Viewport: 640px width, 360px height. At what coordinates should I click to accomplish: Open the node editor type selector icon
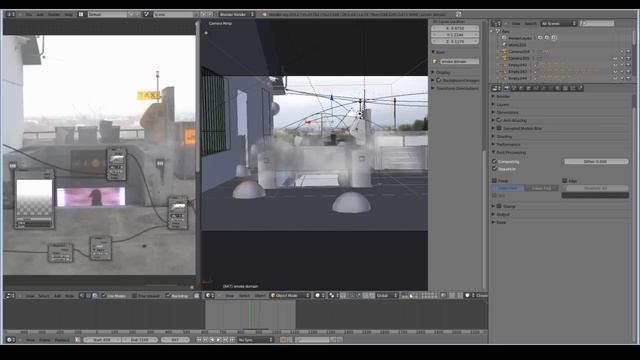click(10, 296)
